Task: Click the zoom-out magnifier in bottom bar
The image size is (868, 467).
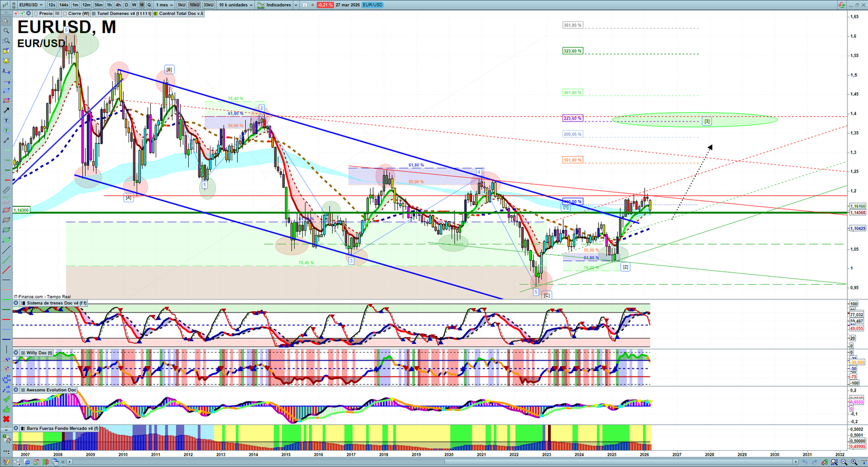Action: click(x=844, y=462)
